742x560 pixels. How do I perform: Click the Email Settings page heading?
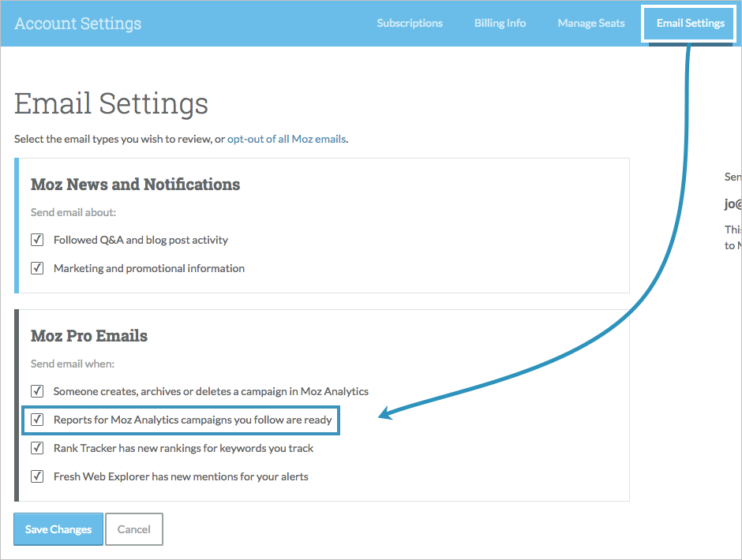coord(111,103)
